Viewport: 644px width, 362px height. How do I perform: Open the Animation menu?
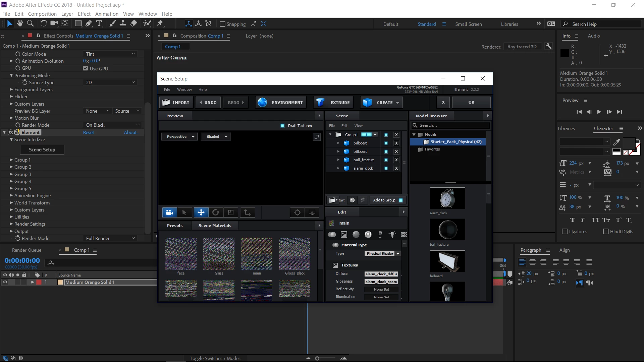pos(107,14)
